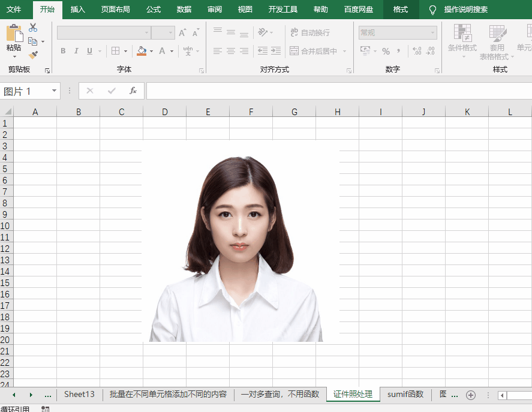Align text left

[218, 51]
